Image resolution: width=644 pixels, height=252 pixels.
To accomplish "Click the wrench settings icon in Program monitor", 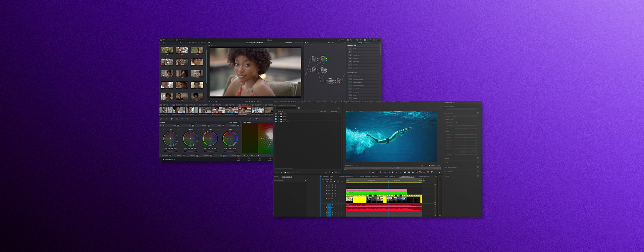I will point(429,165).
